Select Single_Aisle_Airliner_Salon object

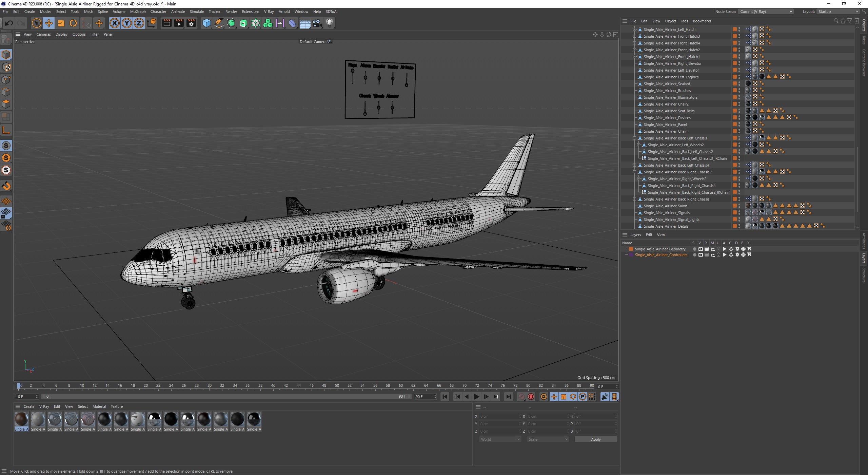[665, 206]
